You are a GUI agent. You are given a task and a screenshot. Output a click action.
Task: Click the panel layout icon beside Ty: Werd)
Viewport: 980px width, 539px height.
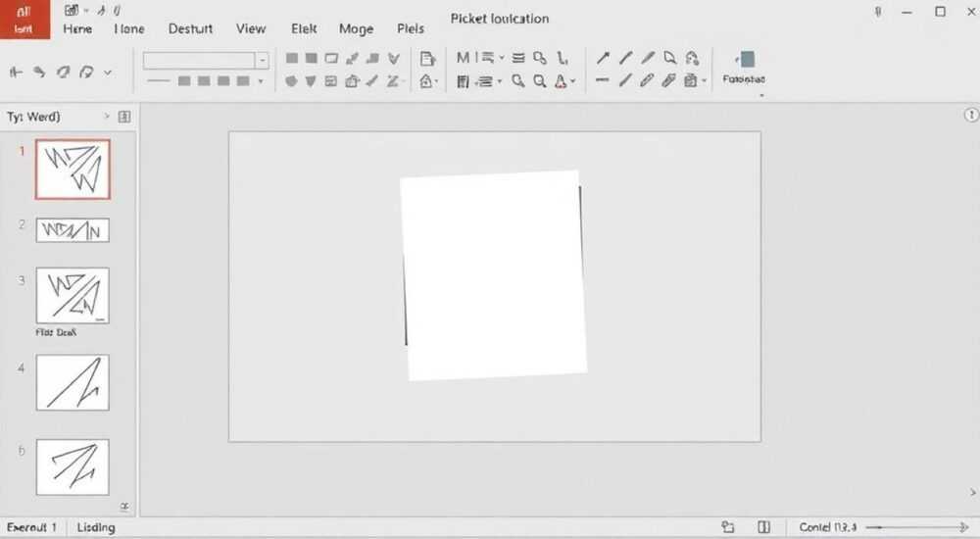[x=124, y=117]
